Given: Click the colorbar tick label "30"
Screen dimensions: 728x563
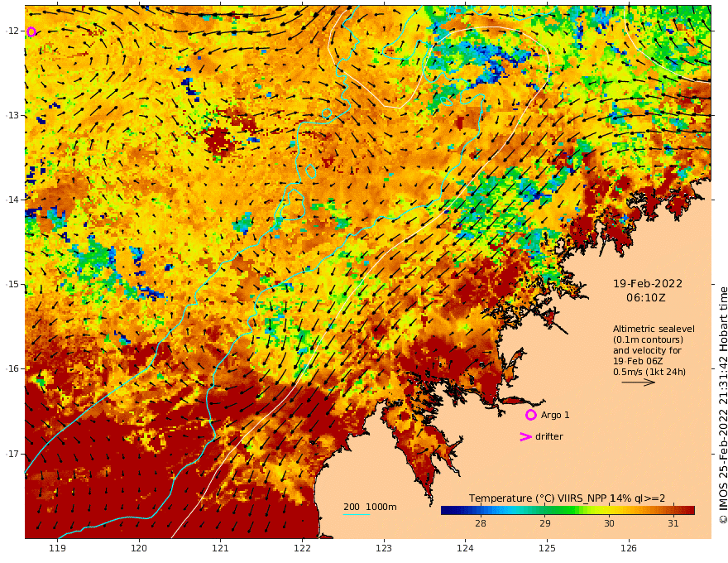Looking at the screenshot, I should point(609,523).
